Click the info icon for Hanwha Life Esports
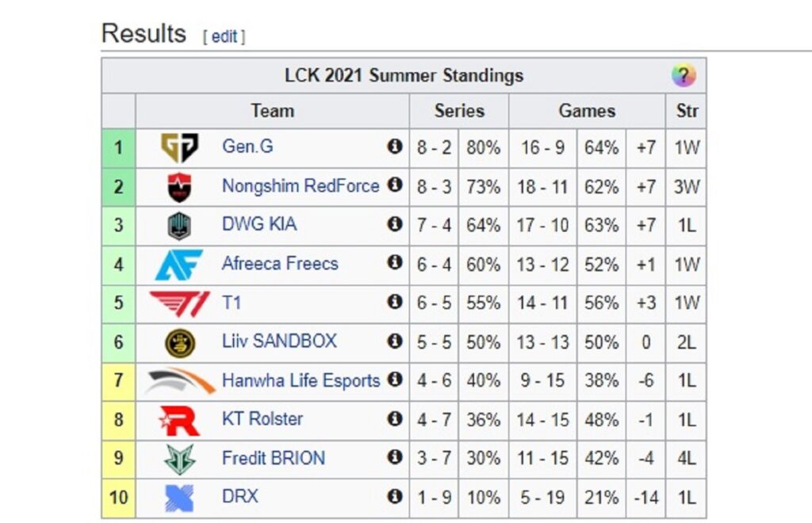812x523 pixels. (x=395, y=380)
